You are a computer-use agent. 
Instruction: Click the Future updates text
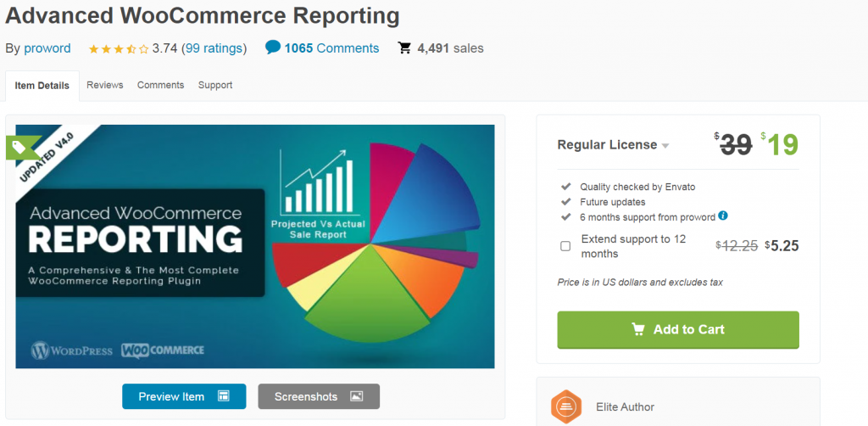click(613, 202)
